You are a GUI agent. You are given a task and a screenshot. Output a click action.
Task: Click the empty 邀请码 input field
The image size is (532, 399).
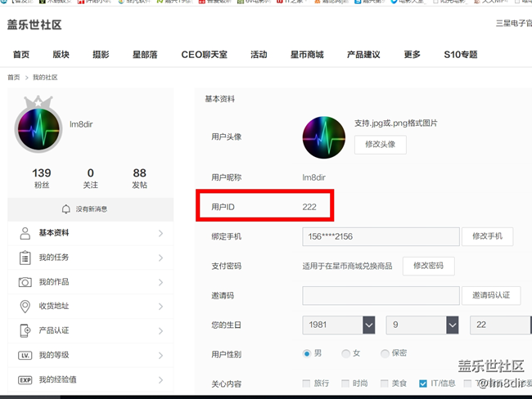tap(381, 296)
